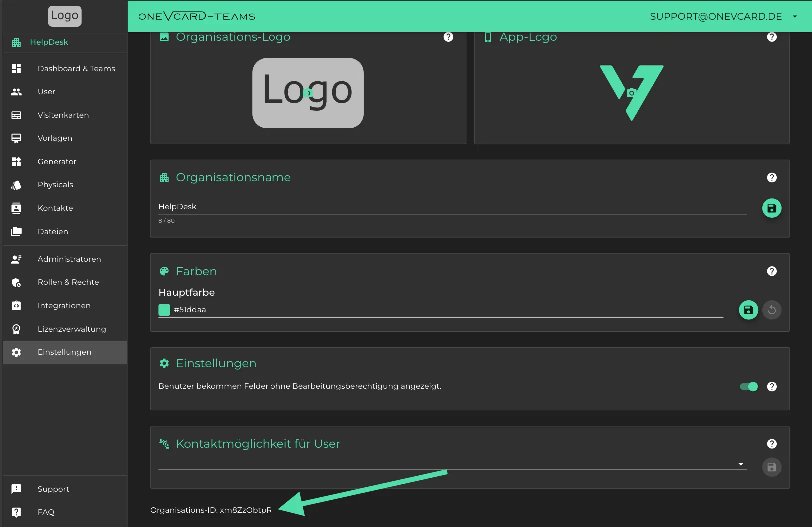Viewport: 812px width, 527px height.
Task: Save the organisation name
Action: (x=772, y=208)
